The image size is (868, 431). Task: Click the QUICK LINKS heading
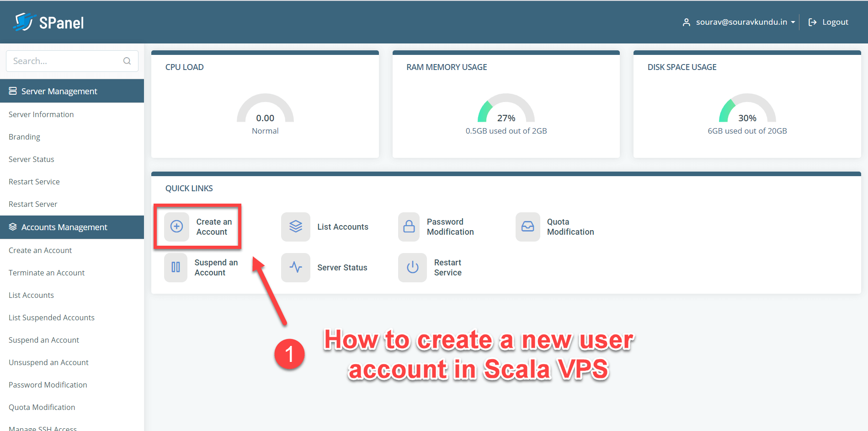(x=189, y=189)
